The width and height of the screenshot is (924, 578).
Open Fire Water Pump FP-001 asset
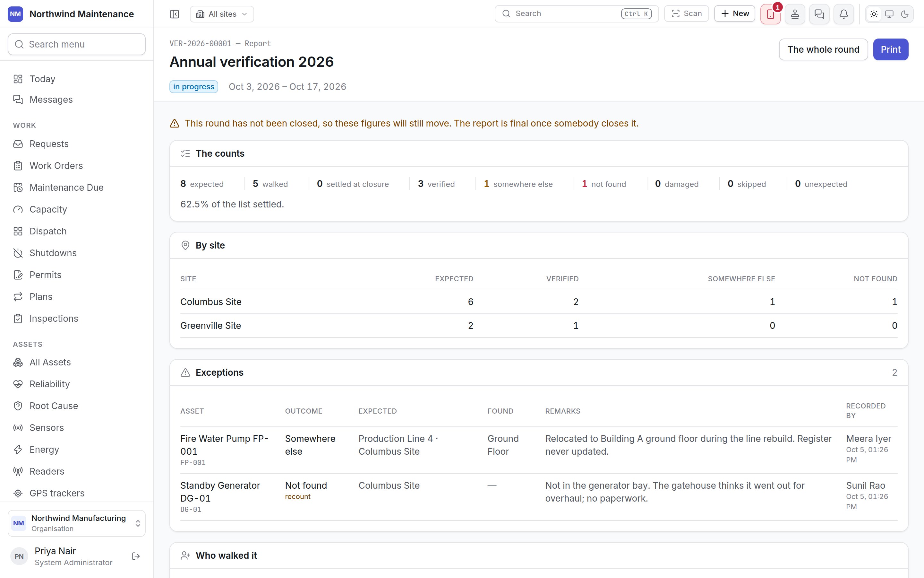(x=224, y=445)
